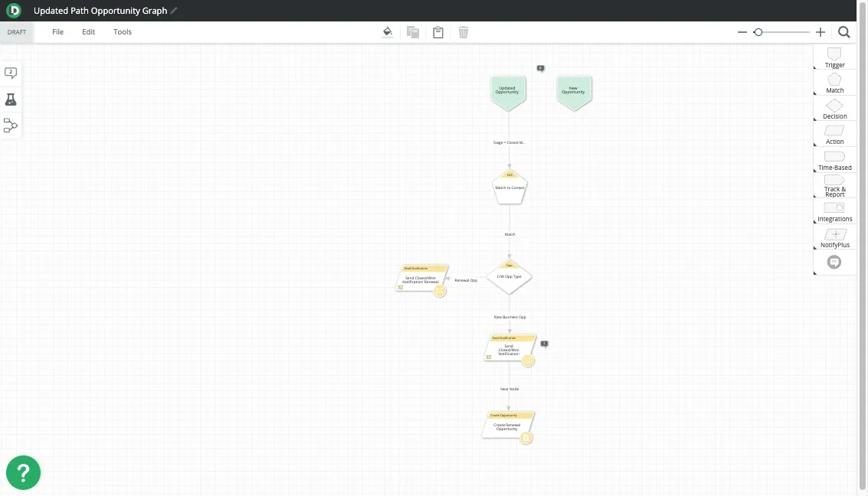The width and height of the screenshot is (868, 496).
Task: Click the copy icon in toolbar
Action: 413,32
